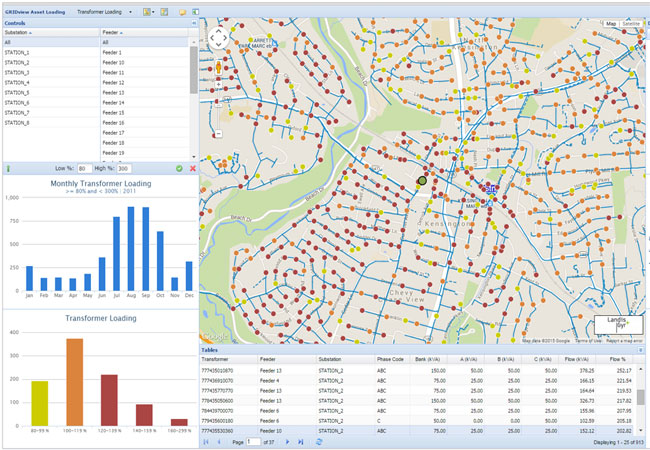Sort table by Flow % column
This screenshot has height=450, width=650.
[615, 359]
